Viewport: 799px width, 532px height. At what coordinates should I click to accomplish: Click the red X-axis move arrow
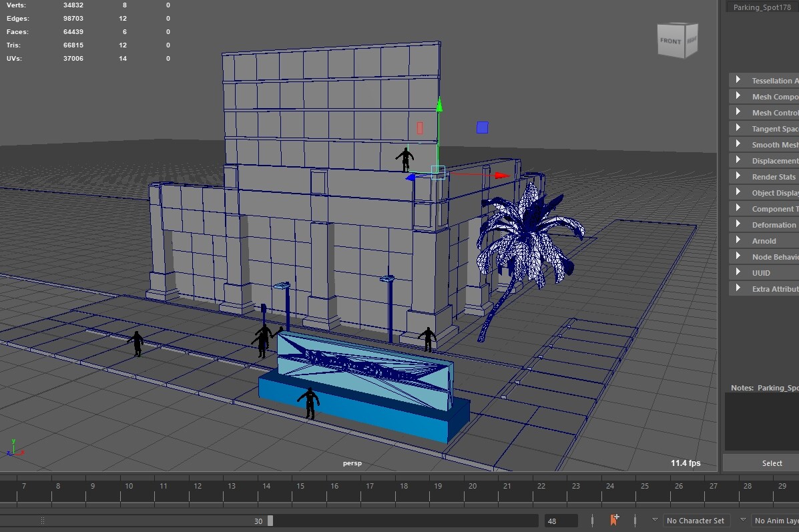tap(501, 176)
